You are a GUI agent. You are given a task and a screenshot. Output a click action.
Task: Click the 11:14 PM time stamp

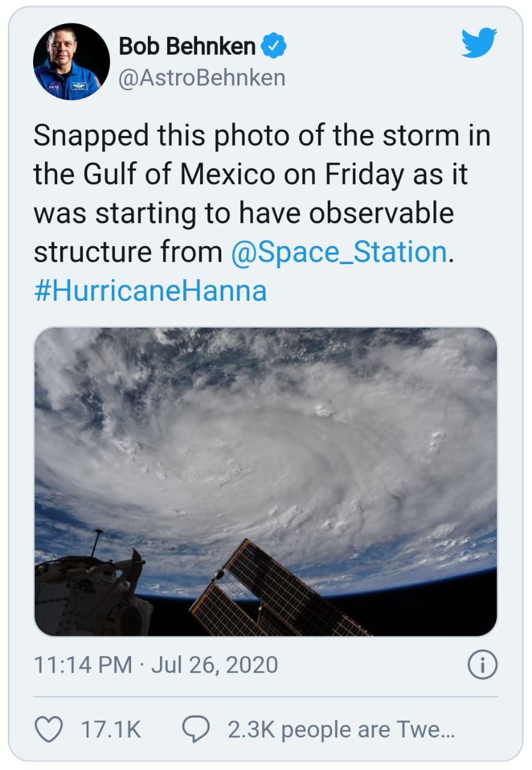82,665
